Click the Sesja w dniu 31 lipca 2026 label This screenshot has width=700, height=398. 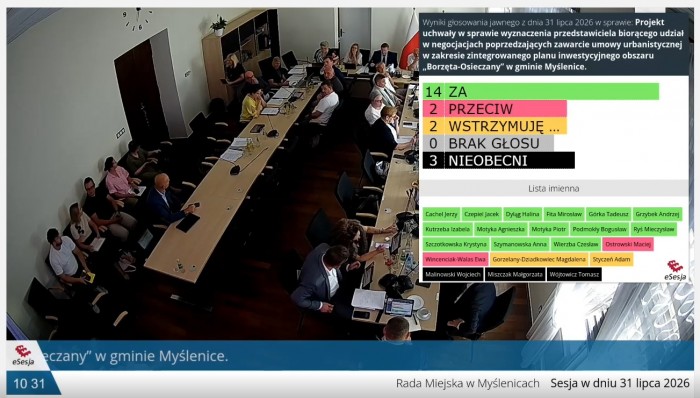pyautogui.click(x=620, y=383)
